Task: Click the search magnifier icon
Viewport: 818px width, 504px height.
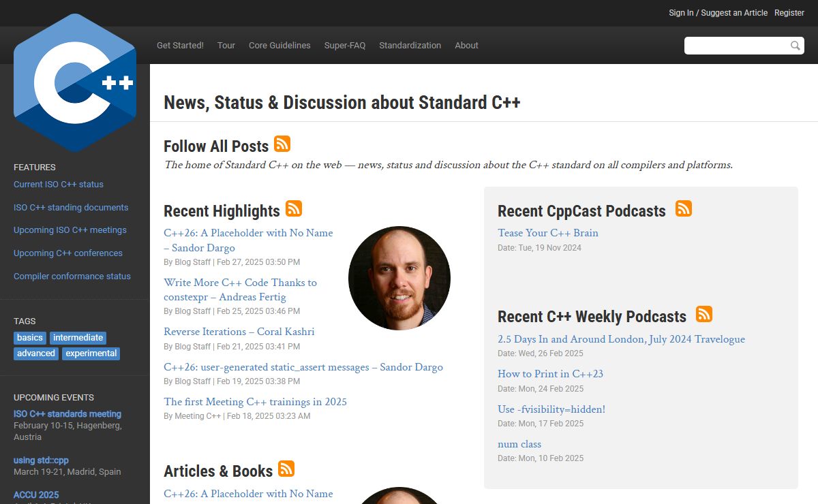Action: click(795, 46)
